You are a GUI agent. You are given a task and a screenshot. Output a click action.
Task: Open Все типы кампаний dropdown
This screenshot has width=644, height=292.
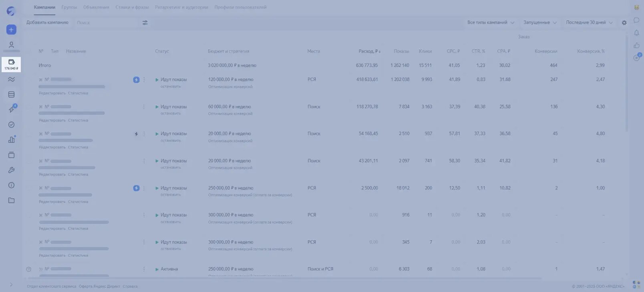[x=491, y=22]
